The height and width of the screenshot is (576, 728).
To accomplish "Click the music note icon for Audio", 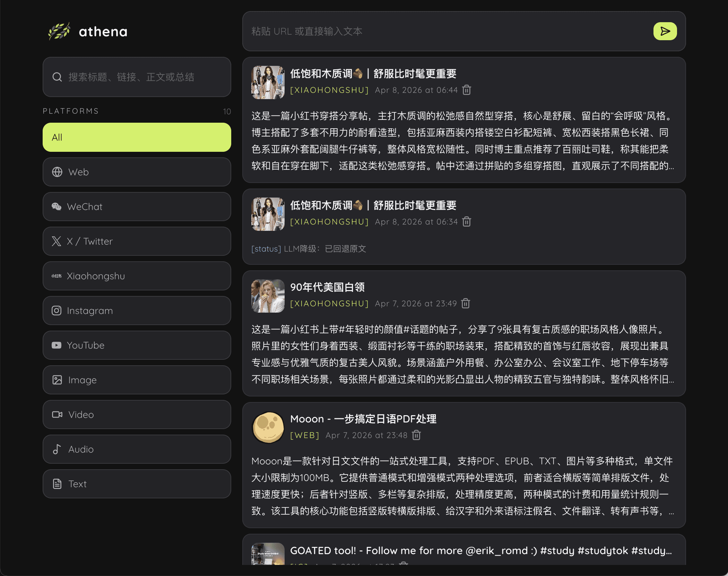I will [x=57, y=449].
